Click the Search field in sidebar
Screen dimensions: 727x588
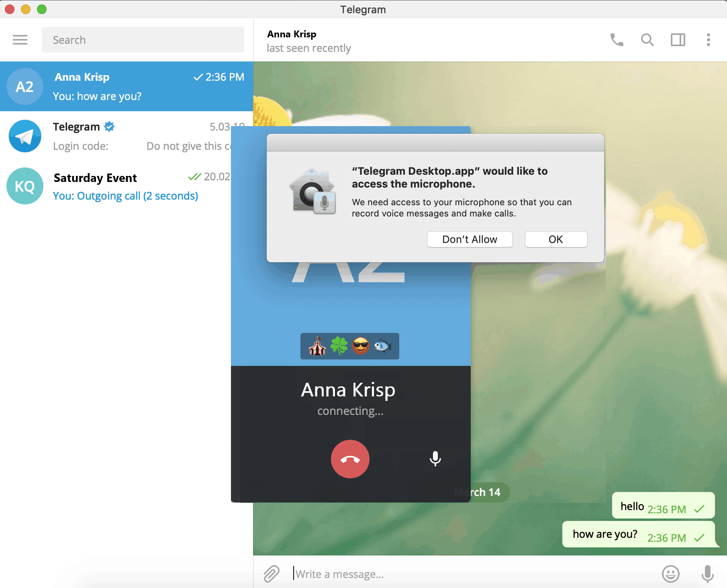coord(143,40)
